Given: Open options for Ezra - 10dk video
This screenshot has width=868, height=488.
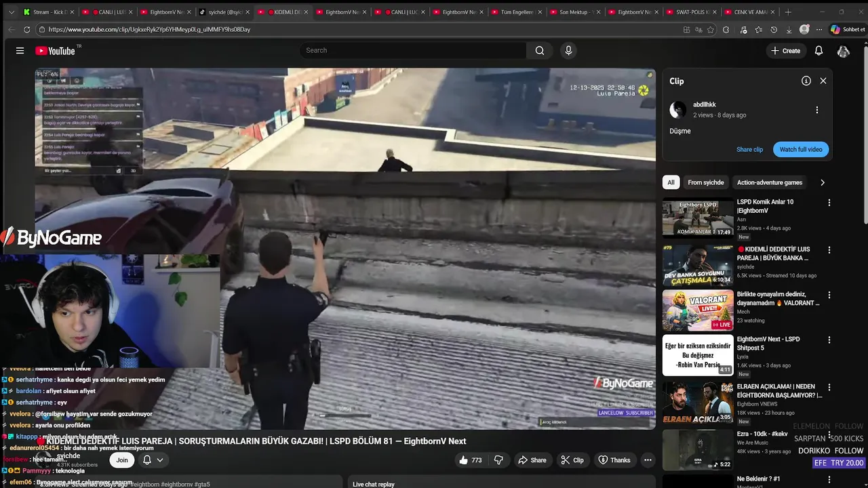Looking at the screenshot, I should tap(829, 434).
